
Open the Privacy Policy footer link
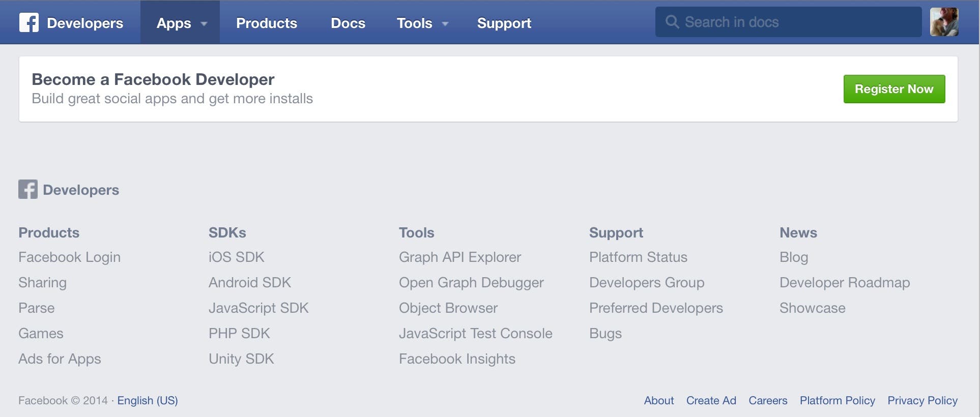pyautogui.click(x=923, y=401)
